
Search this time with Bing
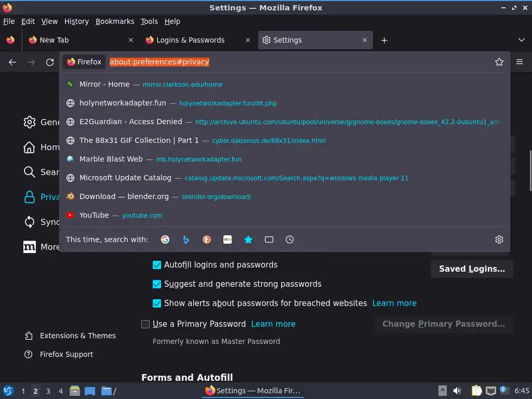click(x=186, y=240)
